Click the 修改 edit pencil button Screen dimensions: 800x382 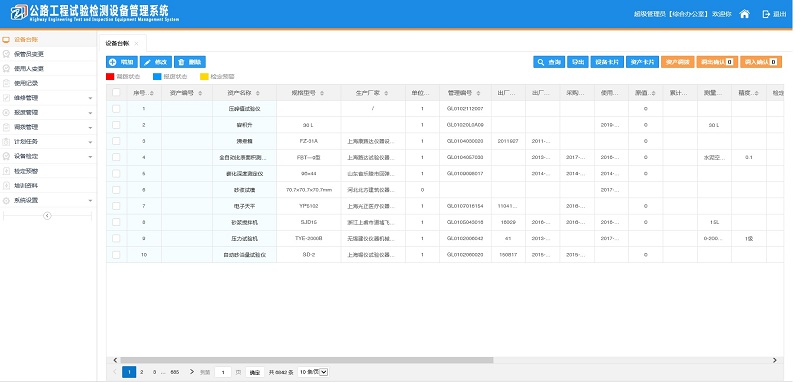(156, 62)
